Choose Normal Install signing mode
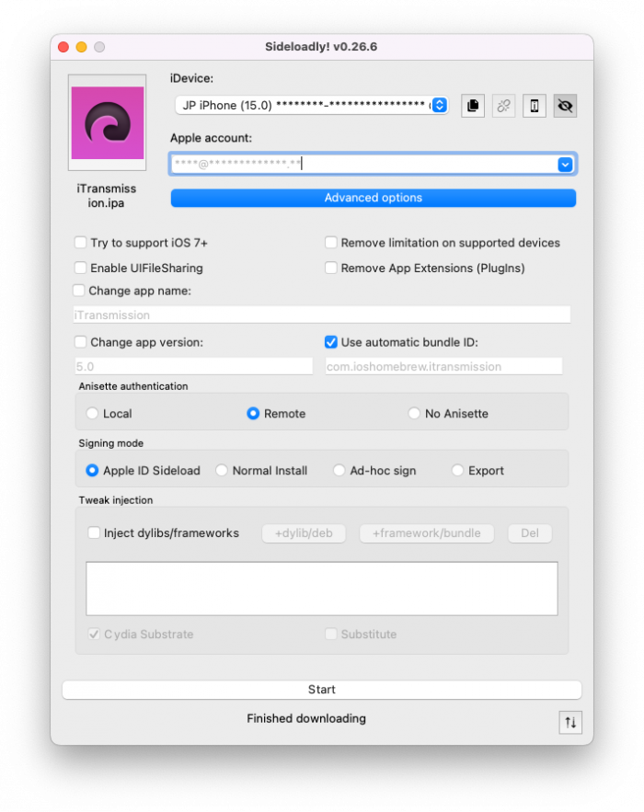 point(221,470)
